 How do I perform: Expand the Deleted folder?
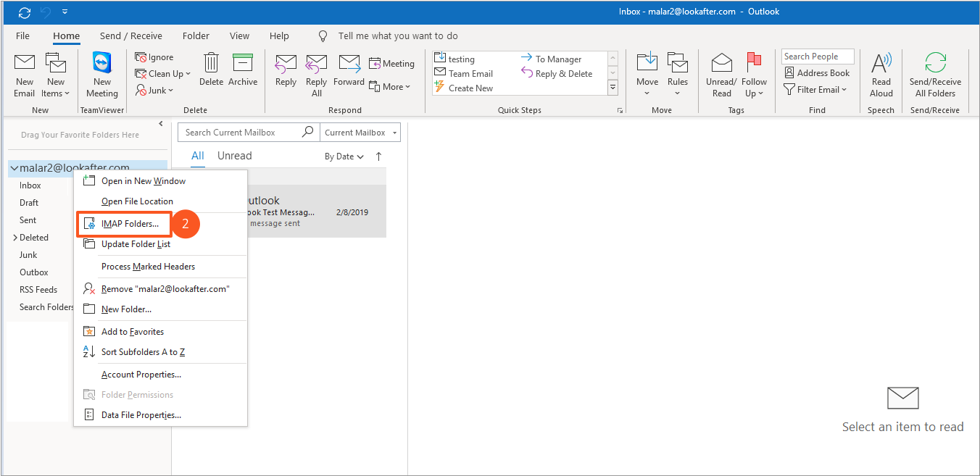tap(15, 238)
